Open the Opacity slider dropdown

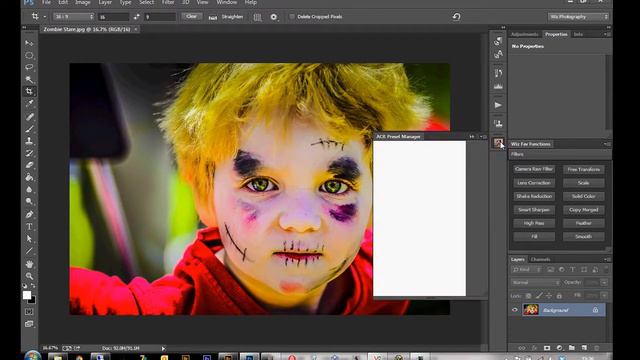[604, 282]
